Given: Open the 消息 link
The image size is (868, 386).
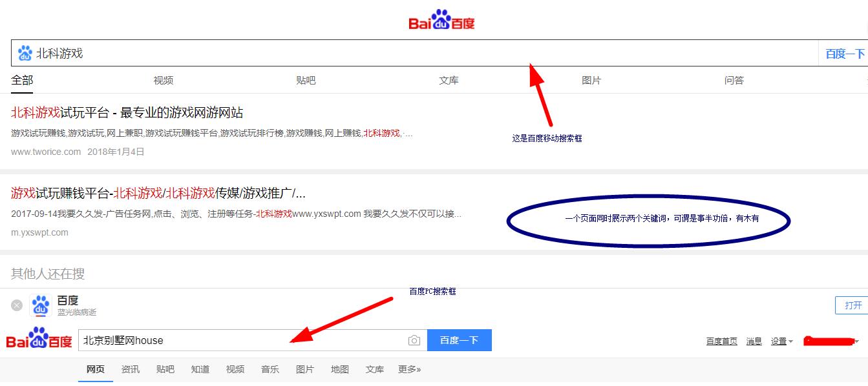Looking at the screenshot, I should [x=754, y=341].
